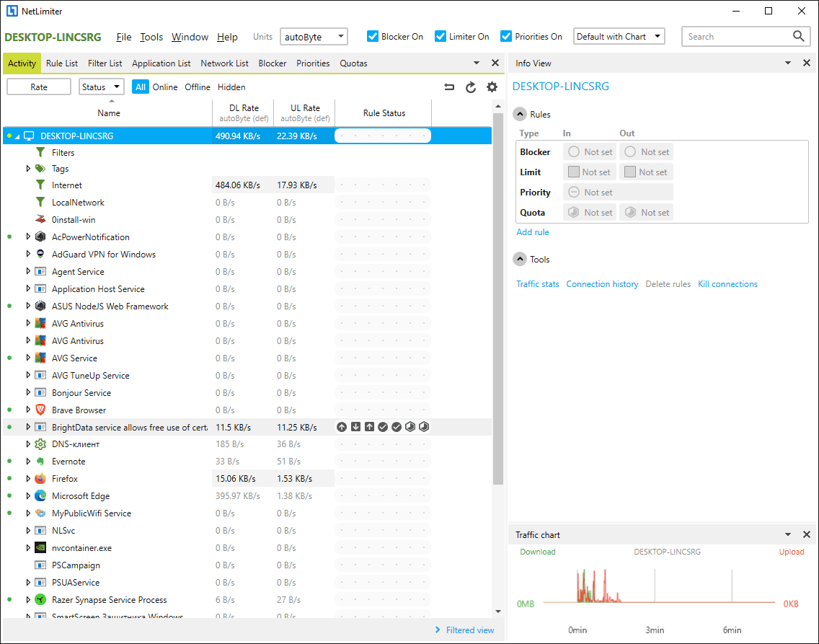Click the Microsoft Edge application icon
Image resolution: width=819 pixels, height=644 pixels.
click(40, 495)
